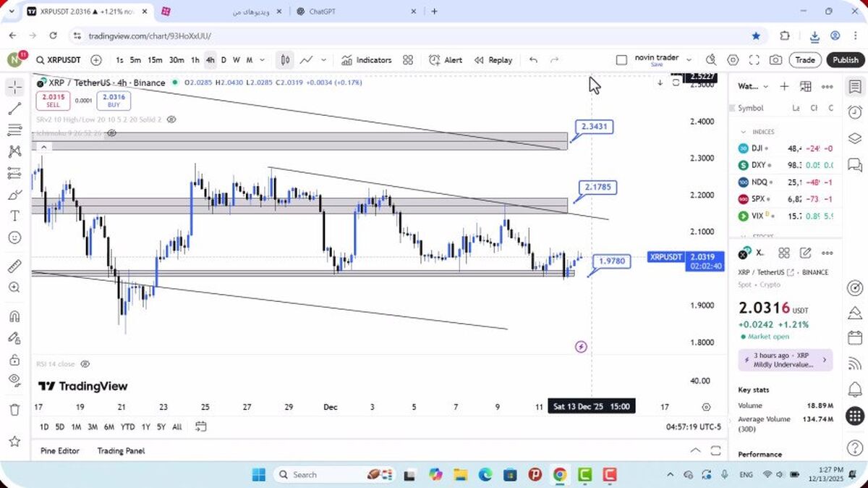
Task: Create an Alert
Action: click(446, 60)
